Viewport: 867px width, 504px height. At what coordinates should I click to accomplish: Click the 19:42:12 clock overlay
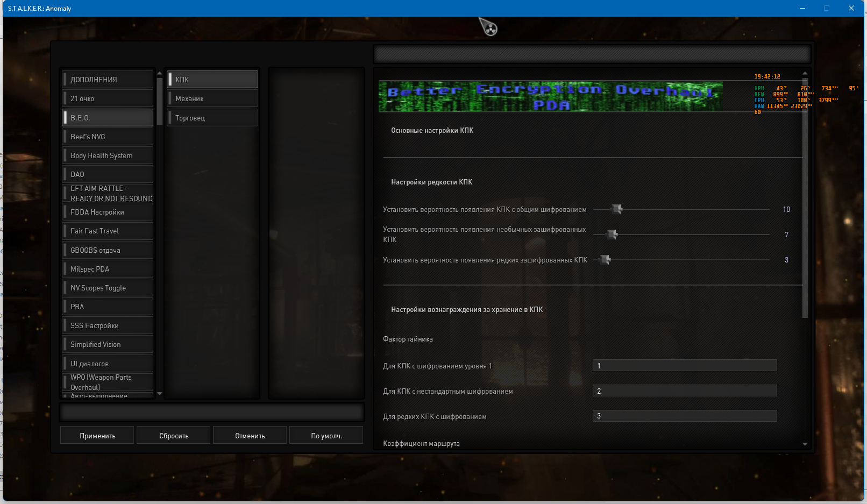pyautogui.click(x=767, y=77)
